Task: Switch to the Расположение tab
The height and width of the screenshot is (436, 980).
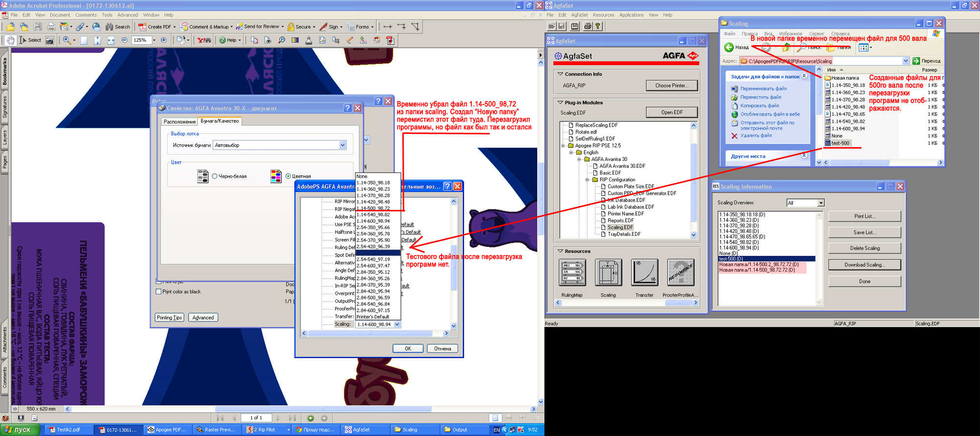Action: (x=179, y=122)
